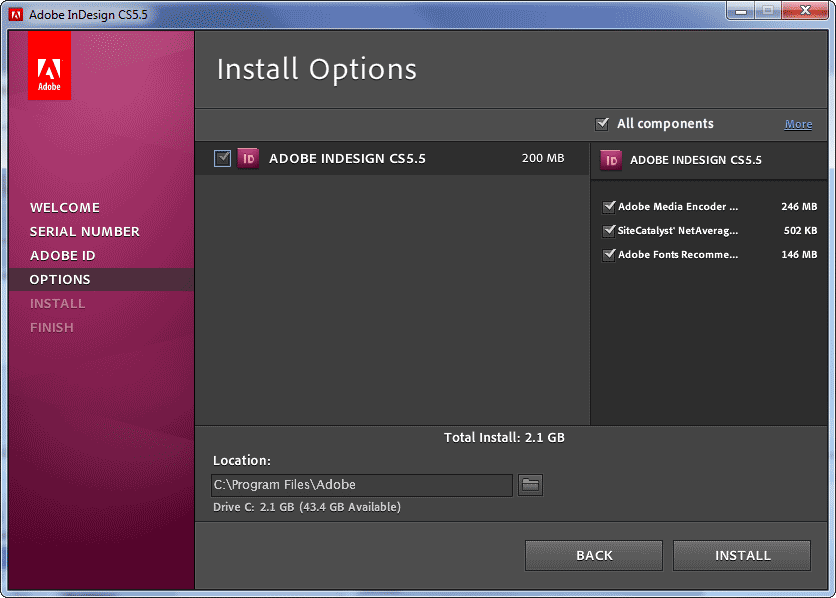Go to the Welcome step in the sidebar
The height and width of the screenshot is (598, 836).
[65, 207]
